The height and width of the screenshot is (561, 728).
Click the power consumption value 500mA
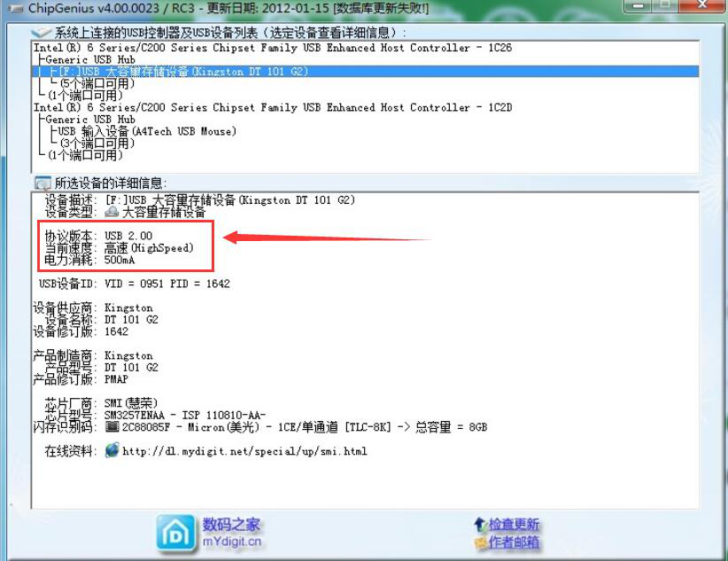point(120,260)
